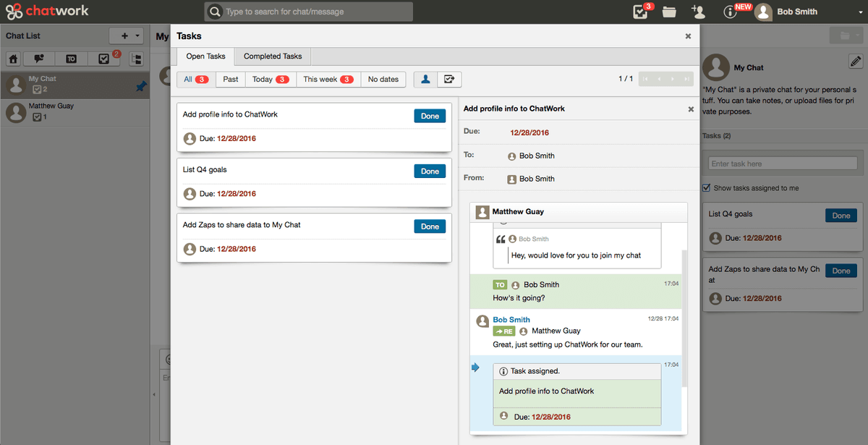
Task: Close the task detail pane
Action: [x=690, y=109]
